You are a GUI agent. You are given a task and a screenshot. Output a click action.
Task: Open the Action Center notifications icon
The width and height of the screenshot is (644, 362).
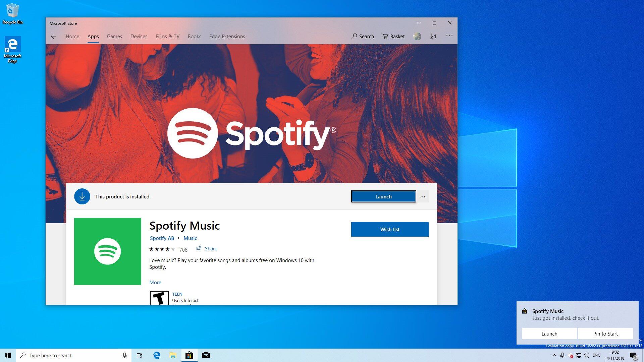pyautogui.click(x=634, y=356)
